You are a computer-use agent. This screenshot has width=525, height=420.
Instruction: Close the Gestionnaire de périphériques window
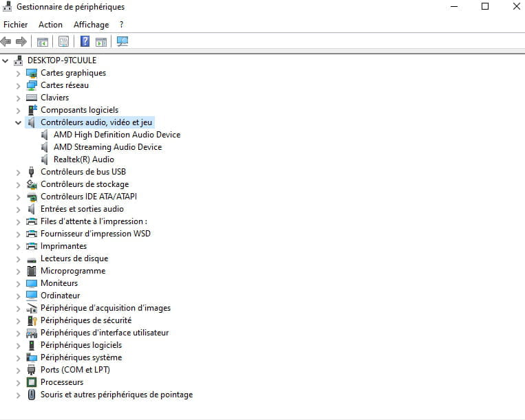pyautogui.click(x=516, y=6)
